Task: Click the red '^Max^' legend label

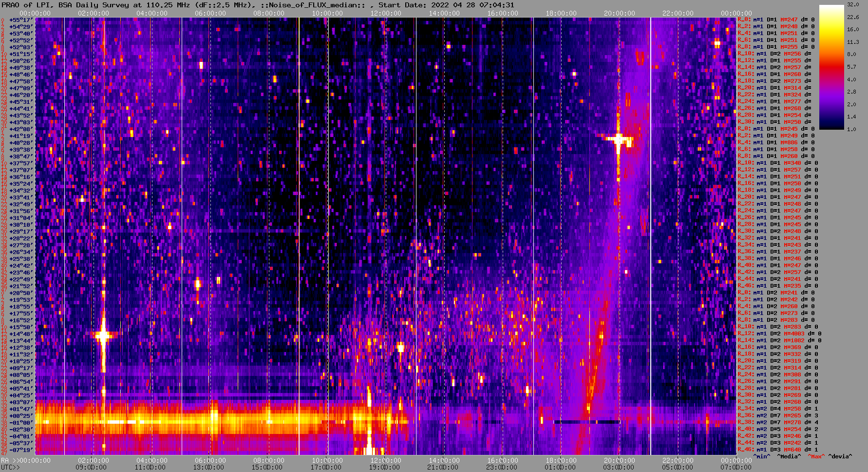Action: [x=816, y=456]
